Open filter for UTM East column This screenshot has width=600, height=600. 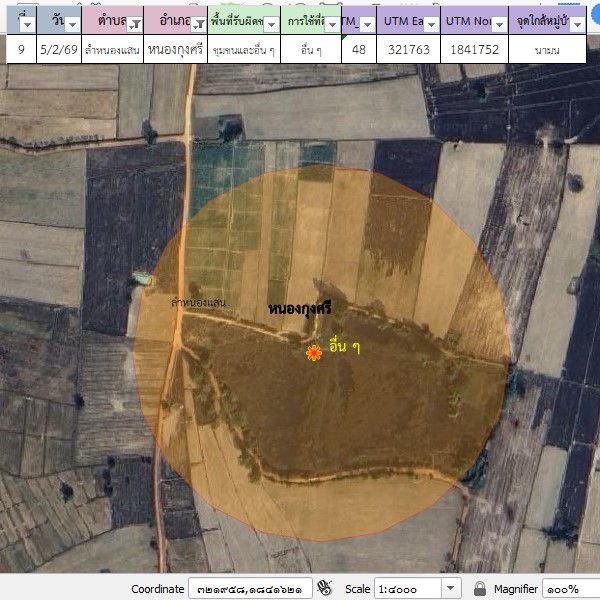(429, 24)
